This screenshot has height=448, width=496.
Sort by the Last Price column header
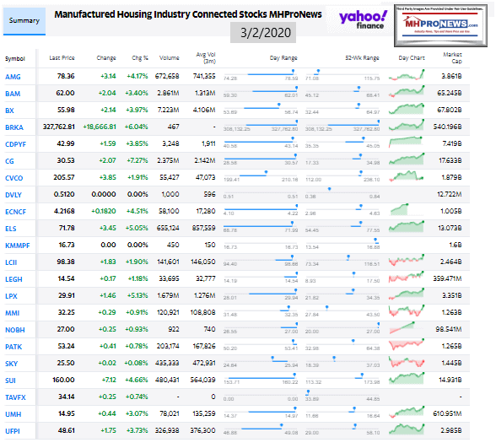coord(62,58)
